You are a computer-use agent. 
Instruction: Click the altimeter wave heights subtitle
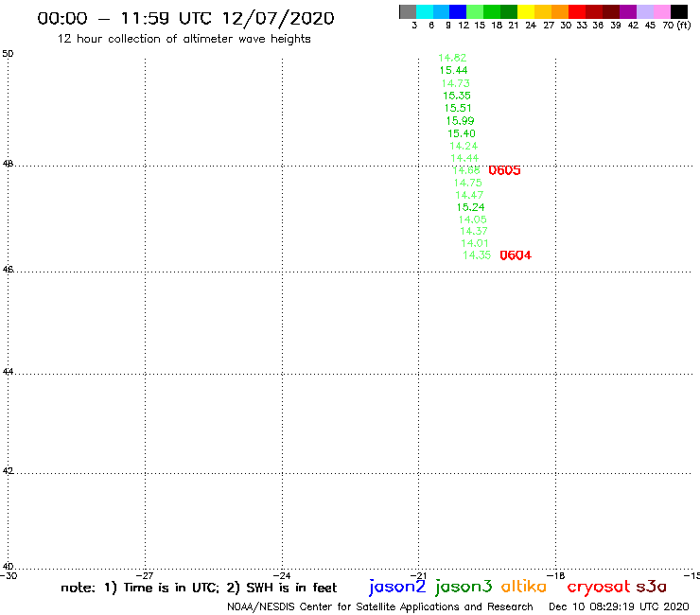(x=184, y=39)
